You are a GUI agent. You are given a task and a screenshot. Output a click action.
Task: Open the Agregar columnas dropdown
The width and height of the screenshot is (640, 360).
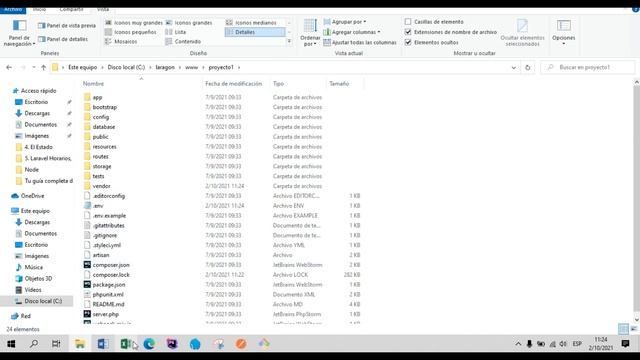[x=352, y=32]
